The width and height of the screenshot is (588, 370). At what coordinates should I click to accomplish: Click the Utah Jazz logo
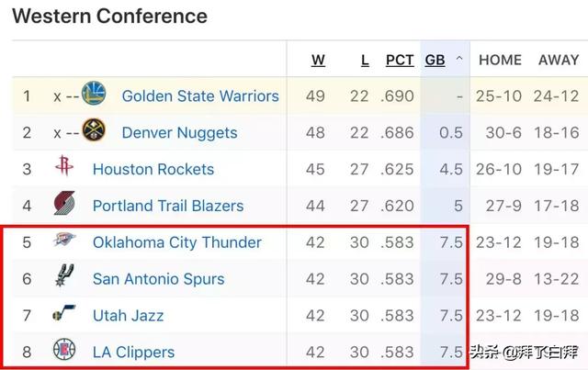coord(64,313)
